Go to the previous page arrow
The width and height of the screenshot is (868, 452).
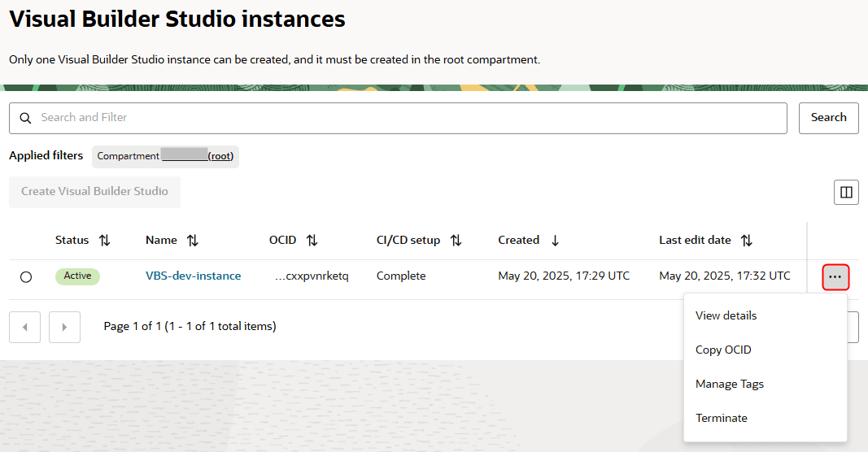24,327
